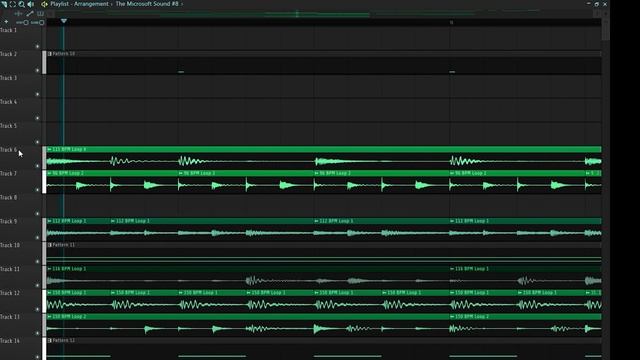The height and width of the screenshot is (360, 640).
Task: Click the line/pencil icon in second toolbar row
Action: tap(30, 13)
